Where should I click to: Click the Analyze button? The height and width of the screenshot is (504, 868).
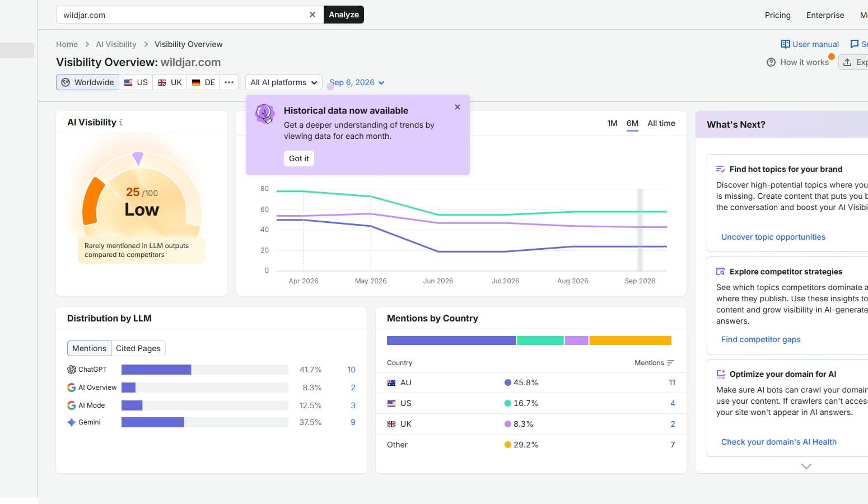click(x=344, y=15)
